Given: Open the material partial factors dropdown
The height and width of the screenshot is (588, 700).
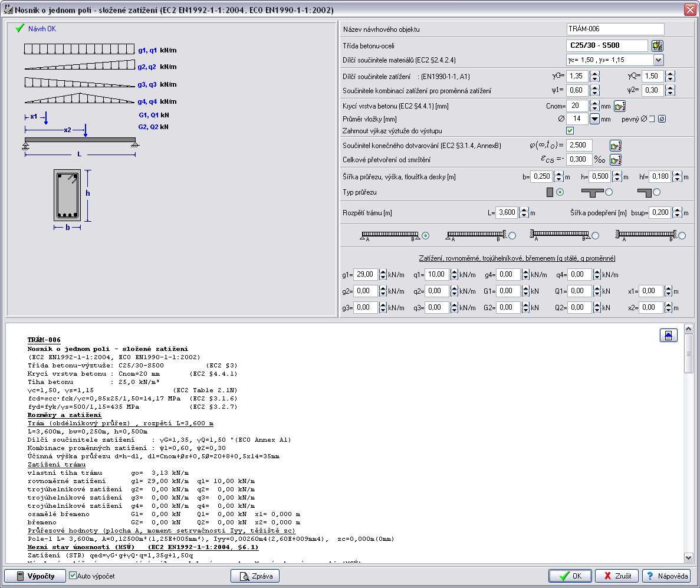Looking at the screenshot, I should (658, 60).
